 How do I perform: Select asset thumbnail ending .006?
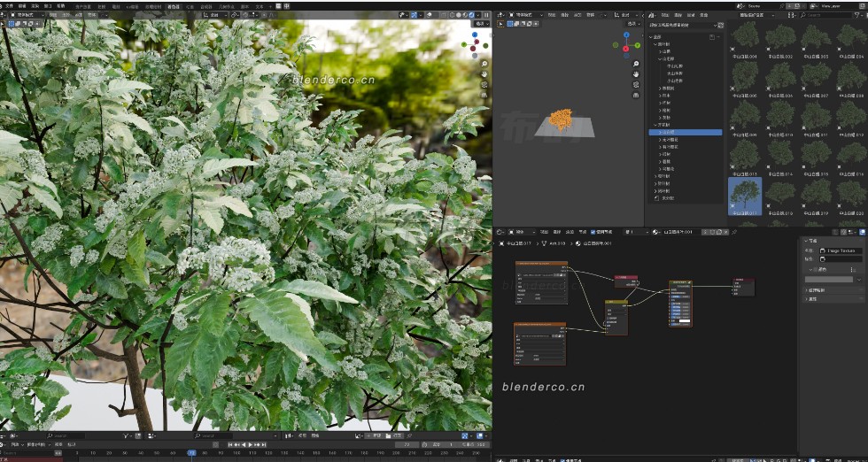click(x=780, y=79)
